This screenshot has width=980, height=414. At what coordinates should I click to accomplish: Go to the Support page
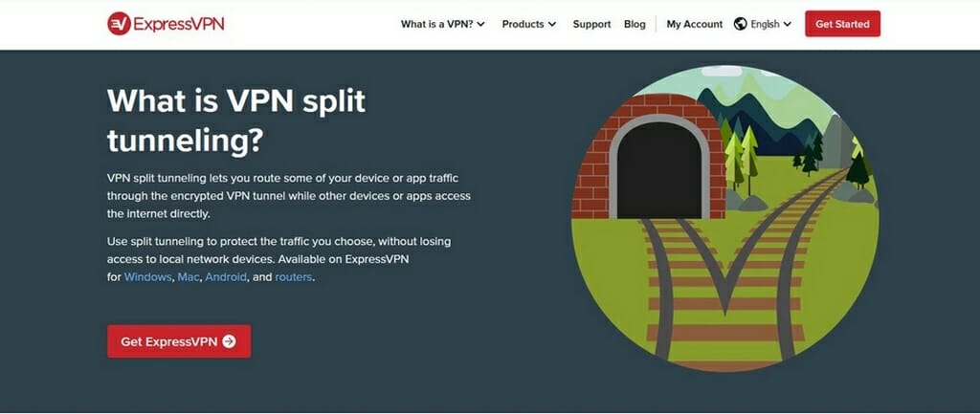591,24
